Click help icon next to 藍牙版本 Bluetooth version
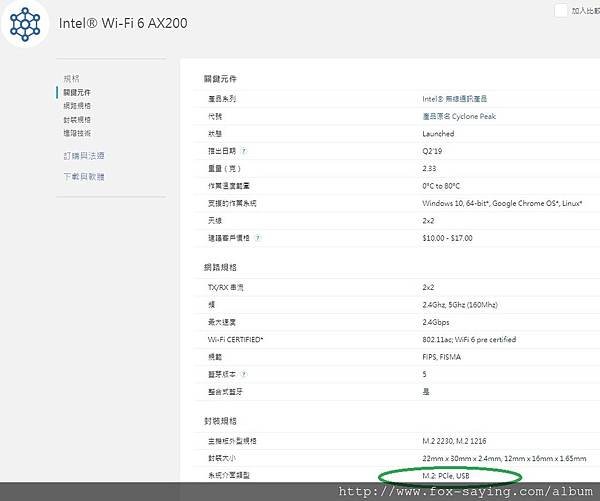 [244, 374]
